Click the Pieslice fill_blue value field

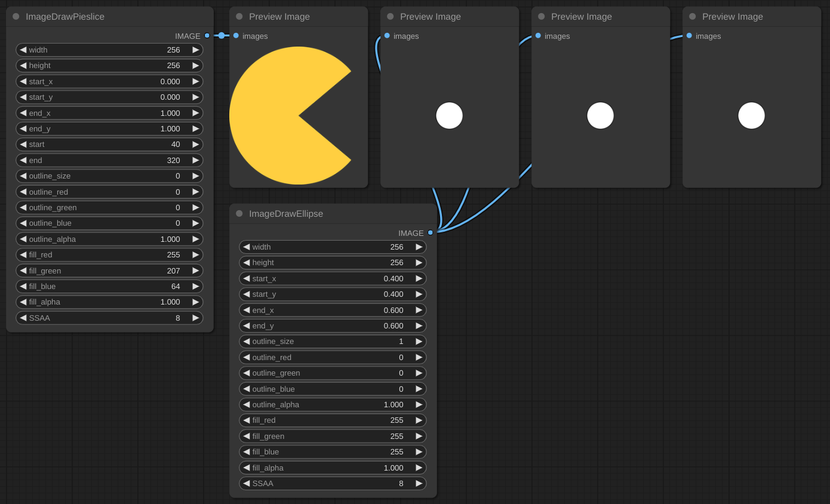click(x=110, y=287)
